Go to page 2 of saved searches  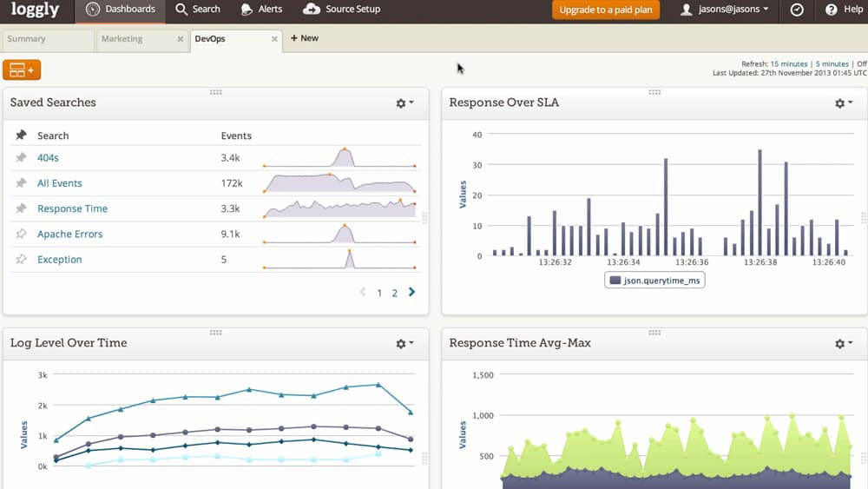395,293
